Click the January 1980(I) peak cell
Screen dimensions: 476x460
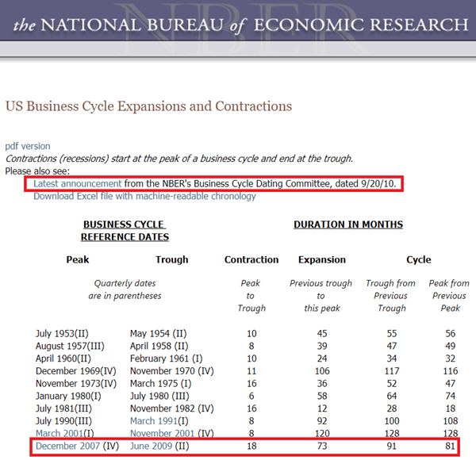[68, 396]
